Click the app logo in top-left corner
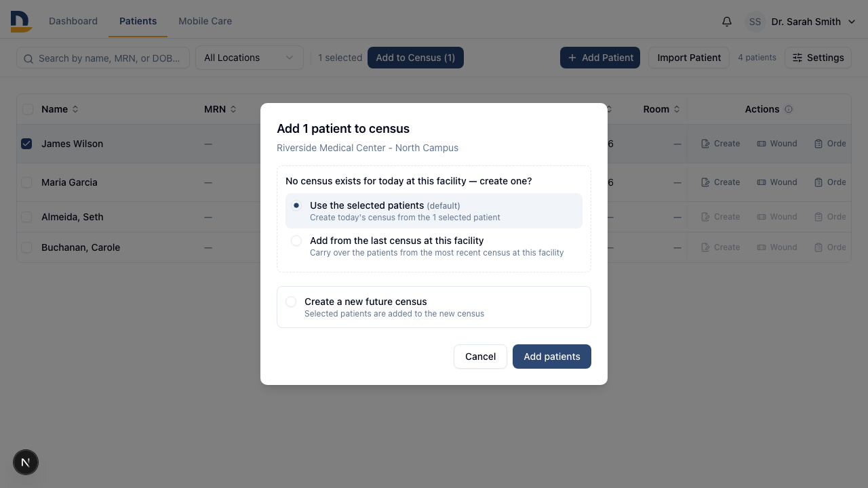This screenshot has height=488, width=868. click(21, 21)
